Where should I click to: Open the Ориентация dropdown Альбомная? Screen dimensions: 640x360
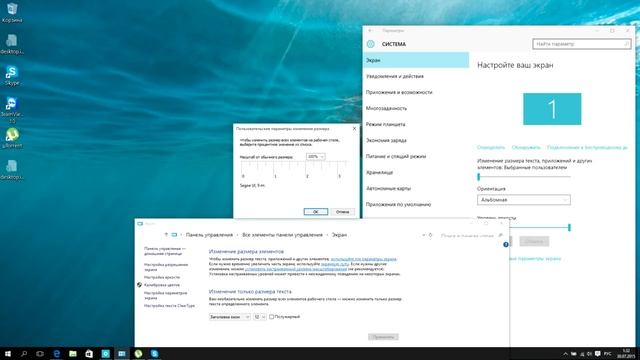(x=524, y=200)
